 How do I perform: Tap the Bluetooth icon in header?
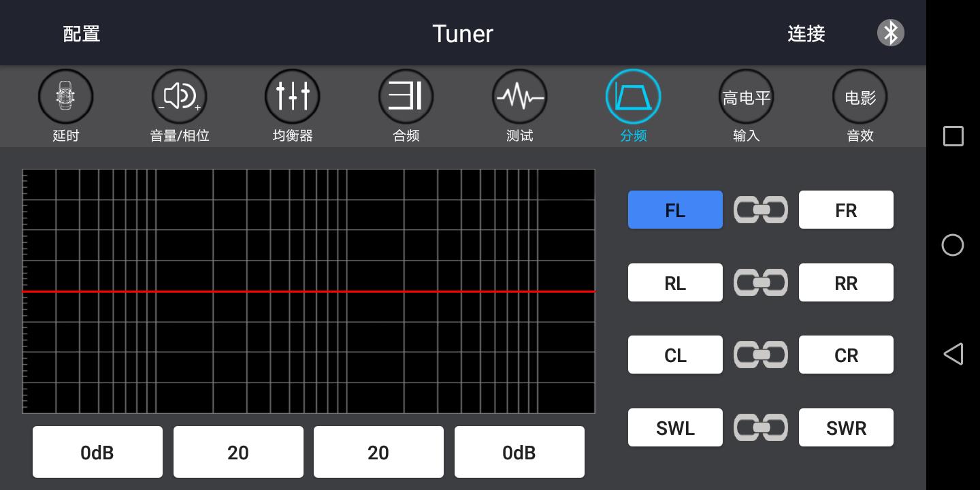(x=890, y=33)
